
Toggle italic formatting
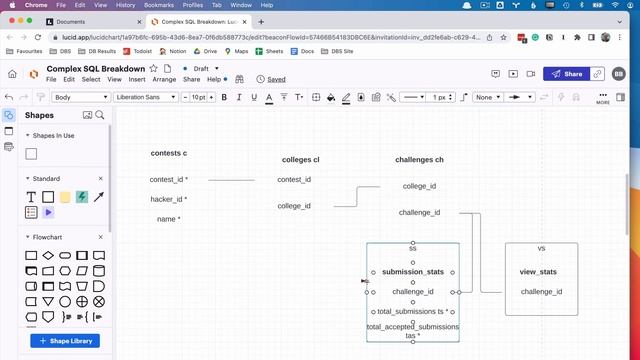239,97
